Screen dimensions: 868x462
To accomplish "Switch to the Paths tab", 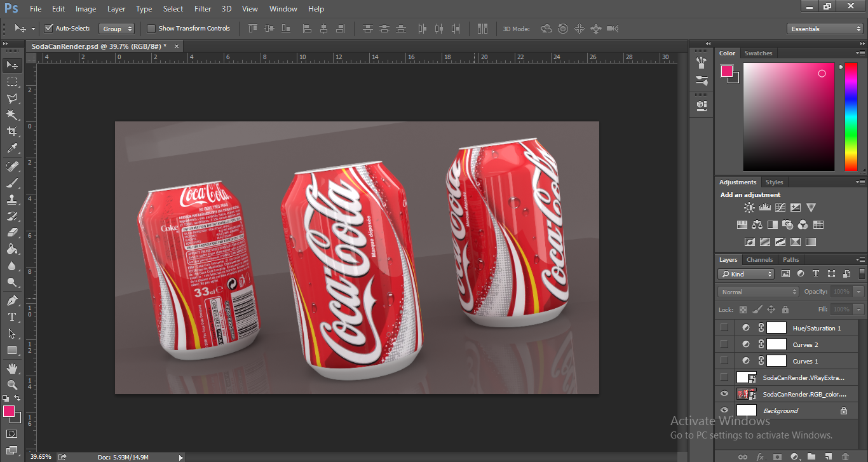I will tap(791, 259).
